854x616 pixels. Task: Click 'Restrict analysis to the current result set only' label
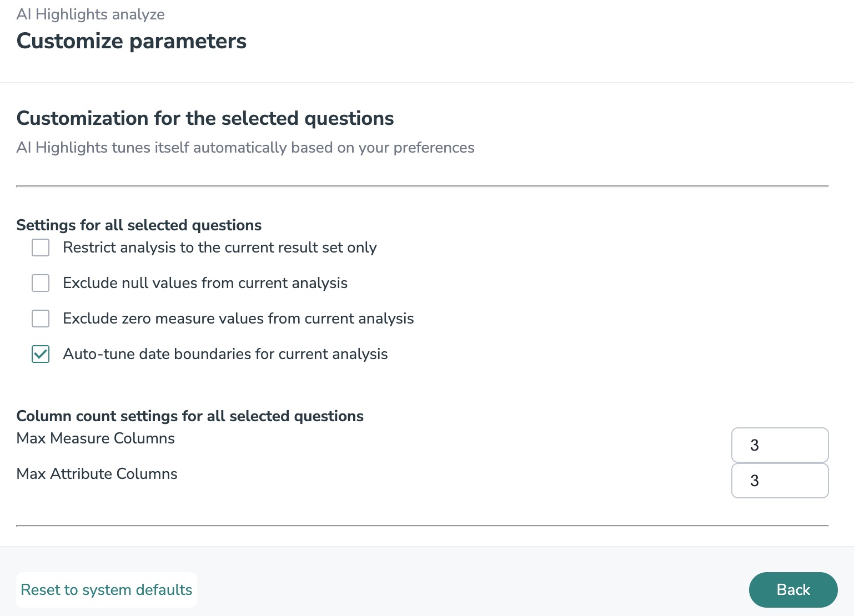(220, 248)
